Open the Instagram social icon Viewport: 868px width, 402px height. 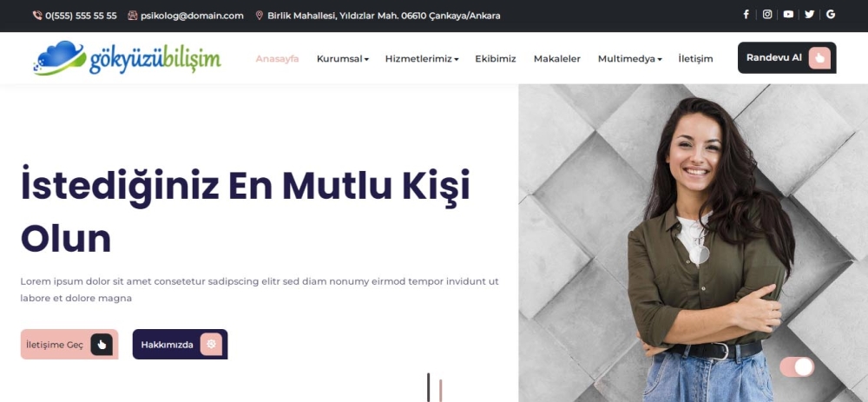coord(767,15)
